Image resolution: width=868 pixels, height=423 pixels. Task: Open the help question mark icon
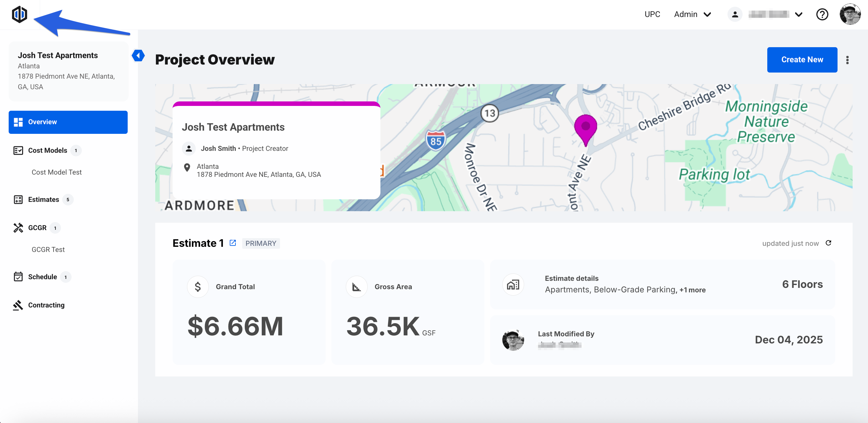pos(822,14)
